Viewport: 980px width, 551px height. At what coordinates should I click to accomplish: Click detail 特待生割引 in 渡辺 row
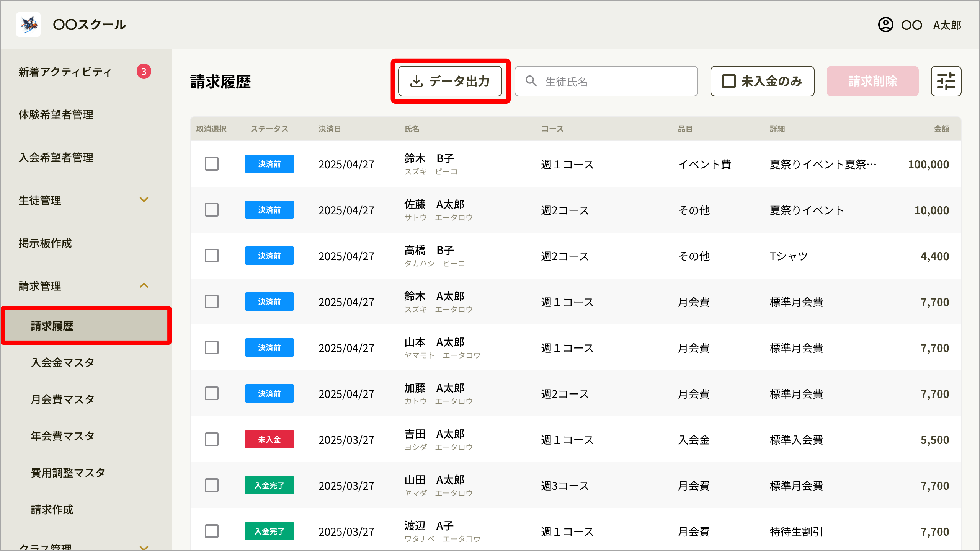click(x=796, y=531)
